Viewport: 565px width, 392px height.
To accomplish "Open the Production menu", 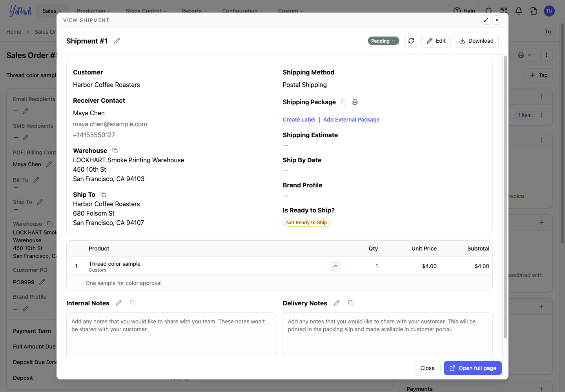I will tap(94, 11).
